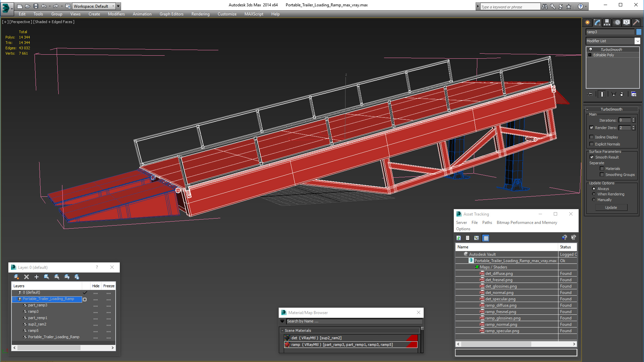
Task: Freeze/unfreeze all layers icon
Action: (x=77, y=277)
